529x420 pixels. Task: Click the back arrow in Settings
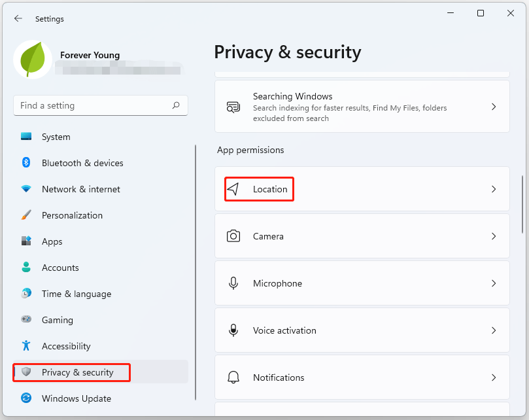pyautogui.click(x=18, y=18)
